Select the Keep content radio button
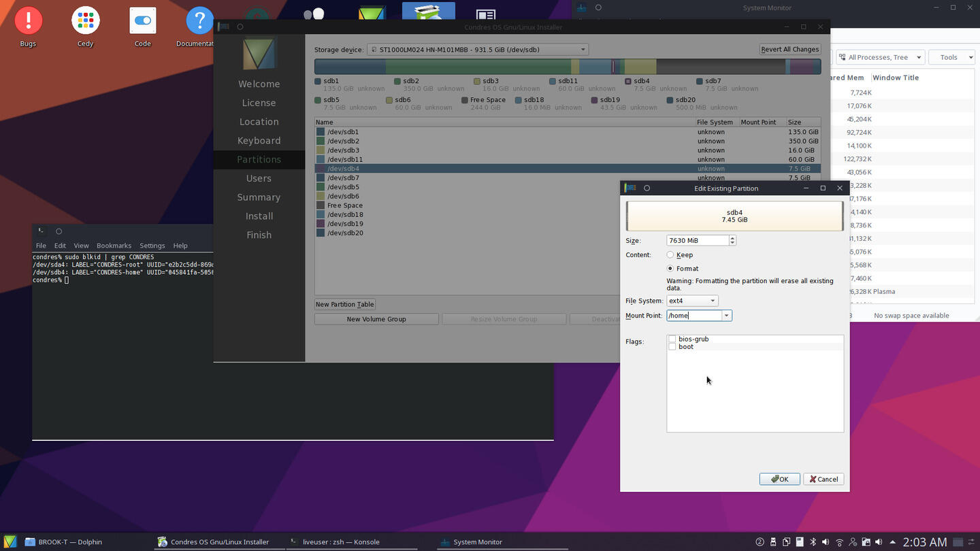Viewport: 980px width, 551px height. point(670,255)
